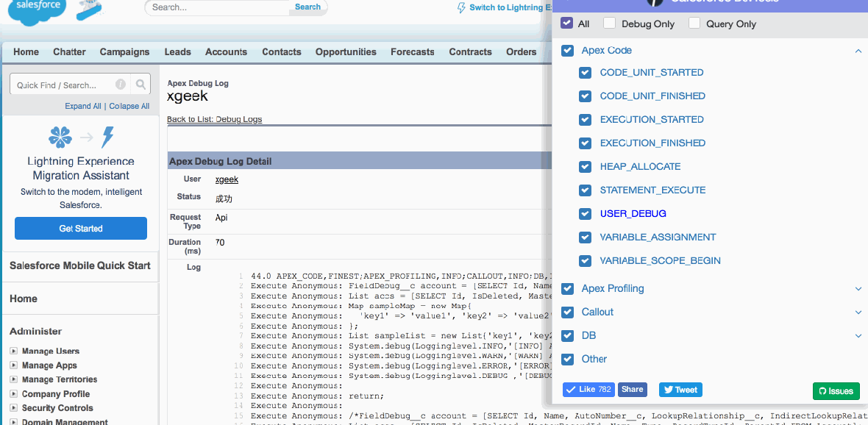Uncheck the HEAP_ALLOCATE checkbox
Viewport: 868px width, 425px height.
tap(585, 166)
